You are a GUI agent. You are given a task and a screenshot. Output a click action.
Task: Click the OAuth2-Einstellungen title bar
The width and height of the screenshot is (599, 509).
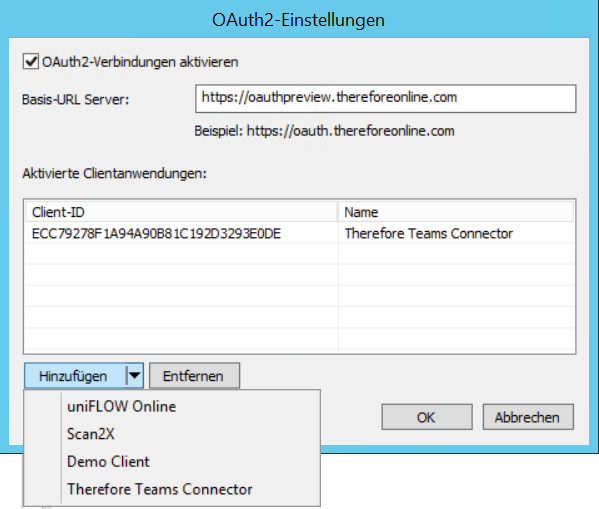point(299,20)
